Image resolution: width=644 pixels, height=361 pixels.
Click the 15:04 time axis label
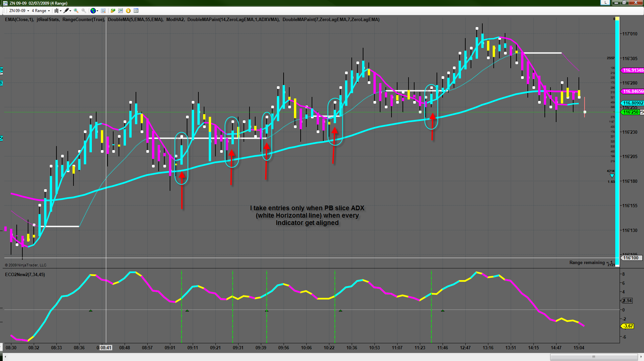tap(579, 348)
